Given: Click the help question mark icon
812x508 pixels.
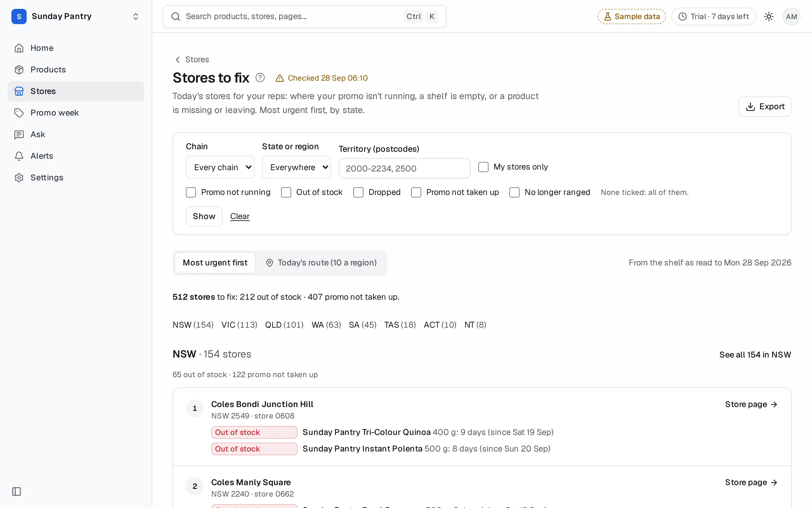Looking at the screenshot, I should coord(260,77).
